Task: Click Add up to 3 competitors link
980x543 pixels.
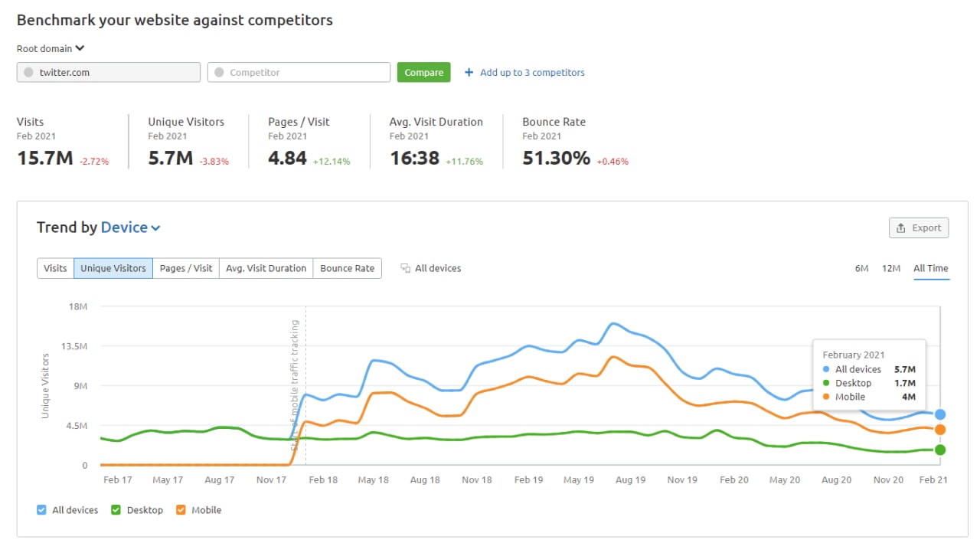Action: pyautogui.click(x=532, y=73)
